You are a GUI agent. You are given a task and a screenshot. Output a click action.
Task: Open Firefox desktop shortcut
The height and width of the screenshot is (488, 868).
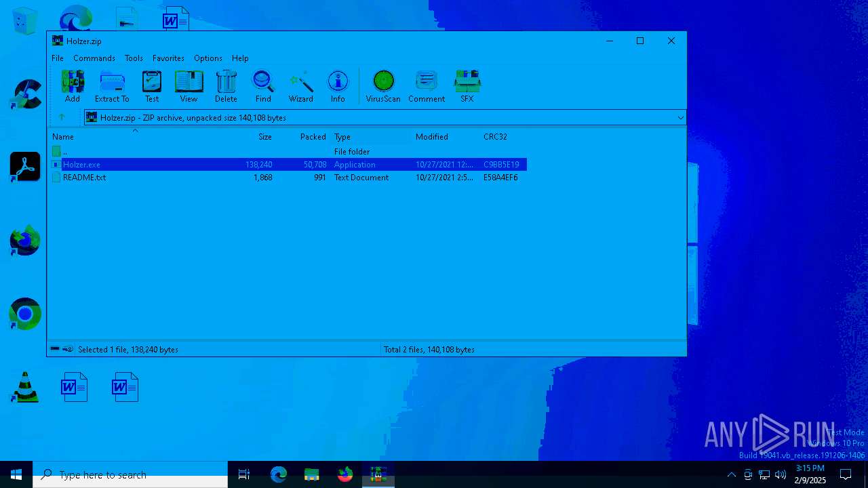point(25,241)
